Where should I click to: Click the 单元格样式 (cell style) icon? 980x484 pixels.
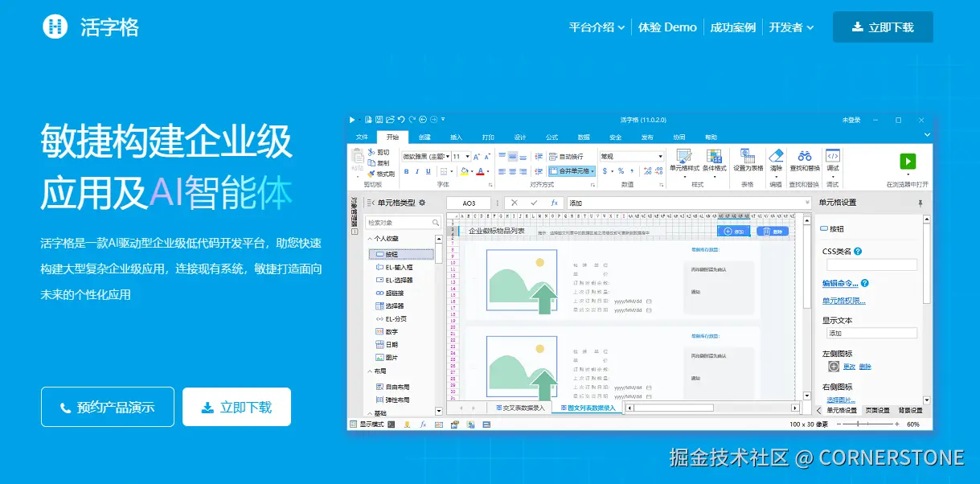683,157
